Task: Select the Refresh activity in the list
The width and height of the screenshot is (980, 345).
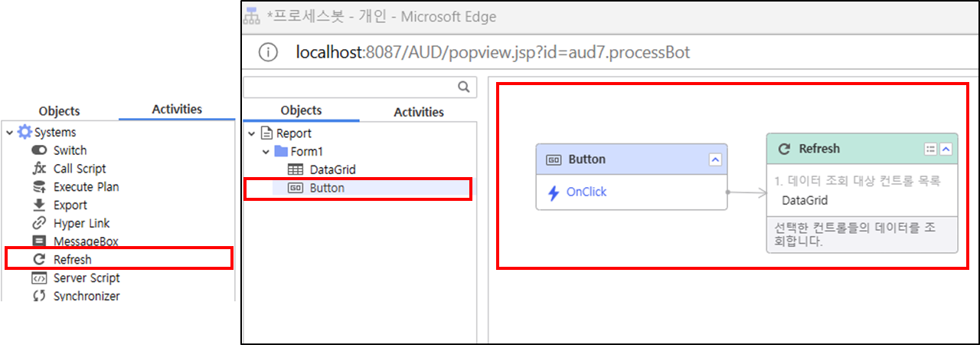Action: tap(72, 260)
